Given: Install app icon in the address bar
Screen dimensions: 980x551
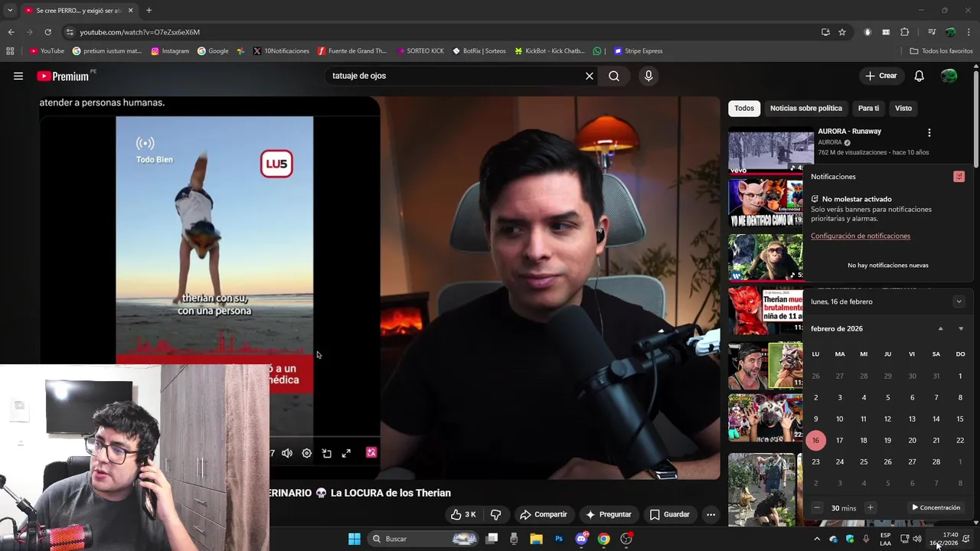Looking at the screenshot, I should [825, 32].
